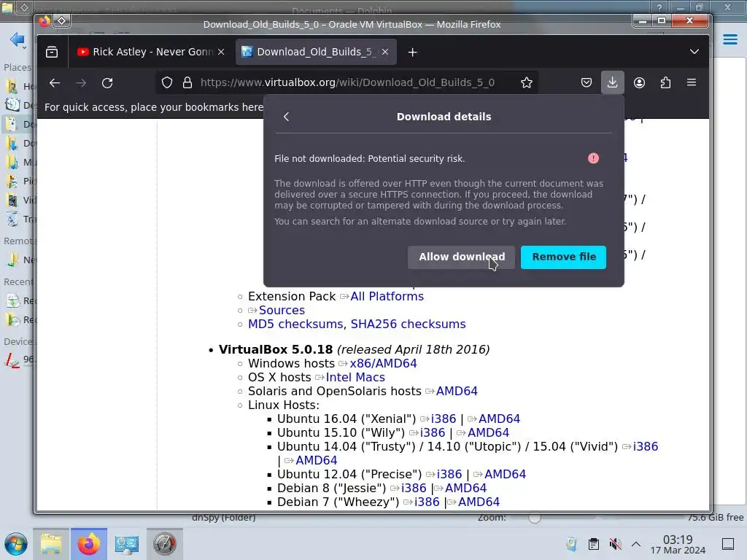Open Firefox account icon
Screen dimensions: 747x560
[639, 83]
